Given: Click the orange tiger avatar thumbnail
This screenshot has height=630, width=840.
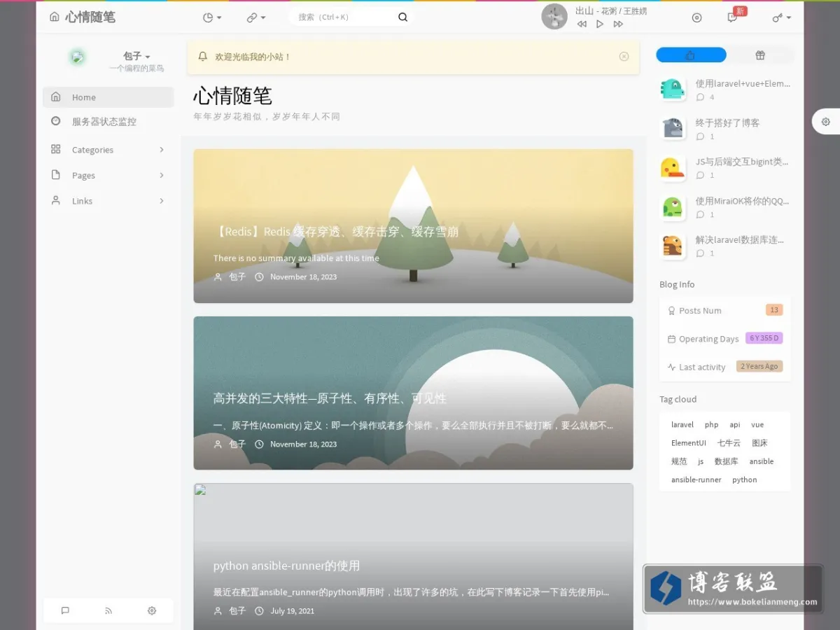Looking at the screenshot, I should click(x=673, y=246).
